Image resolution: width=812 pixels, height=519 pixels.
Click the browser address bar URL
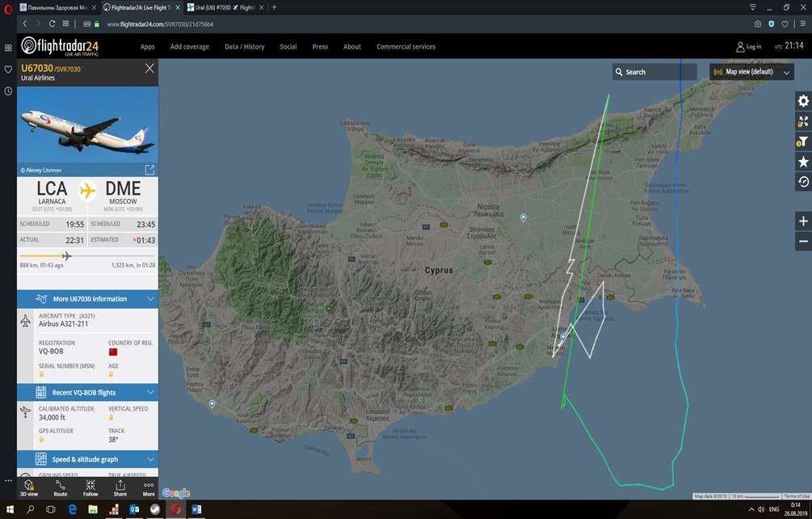click(x=160, y=24)
